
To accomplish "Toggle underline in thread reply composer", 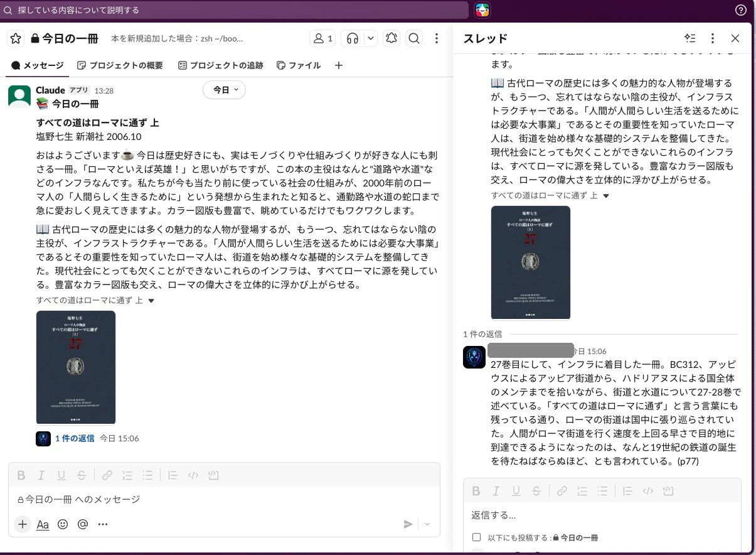I will (x=516, y=491).
